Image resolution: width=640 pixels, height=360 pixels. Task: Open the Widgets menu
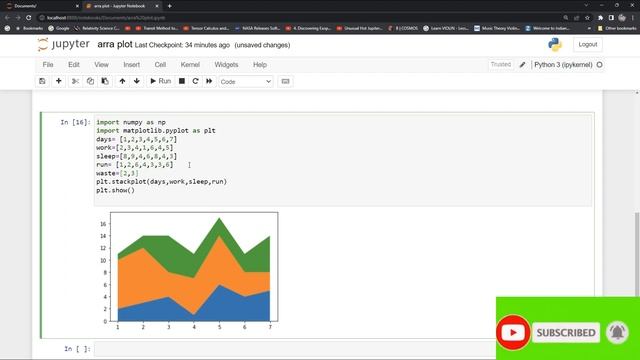click(x=226, y=64)
